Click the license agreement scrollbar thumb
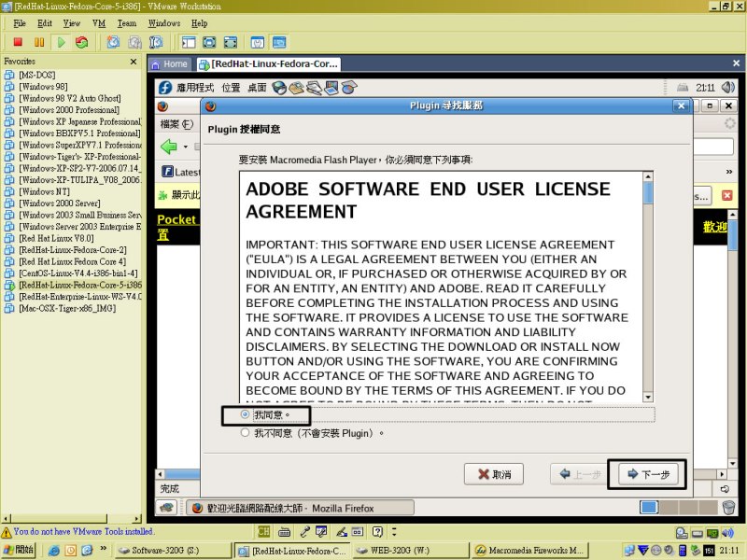The image size is (747, 560). pos(647,193)
